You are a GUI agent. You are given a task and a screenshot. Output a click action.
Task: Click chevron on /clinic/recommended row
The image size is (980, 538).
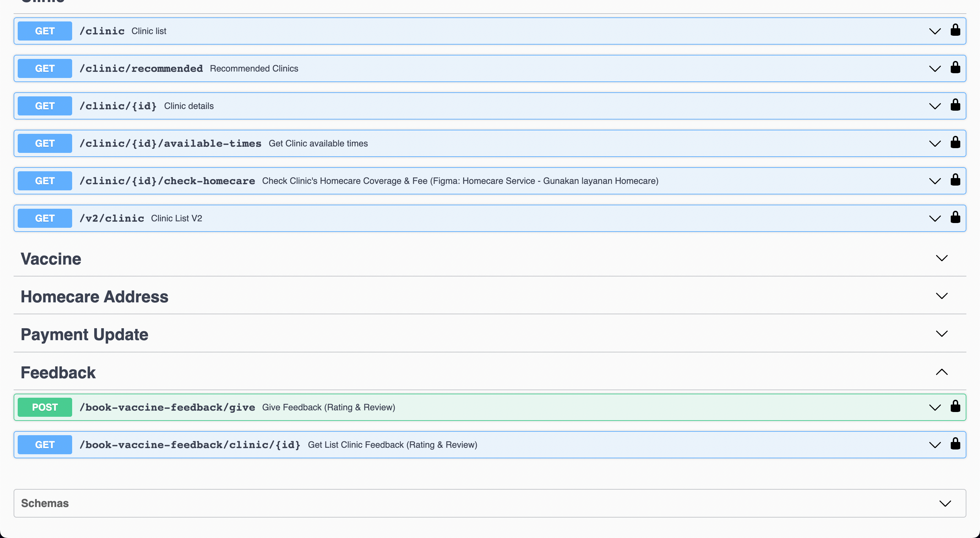click(934, 69)
